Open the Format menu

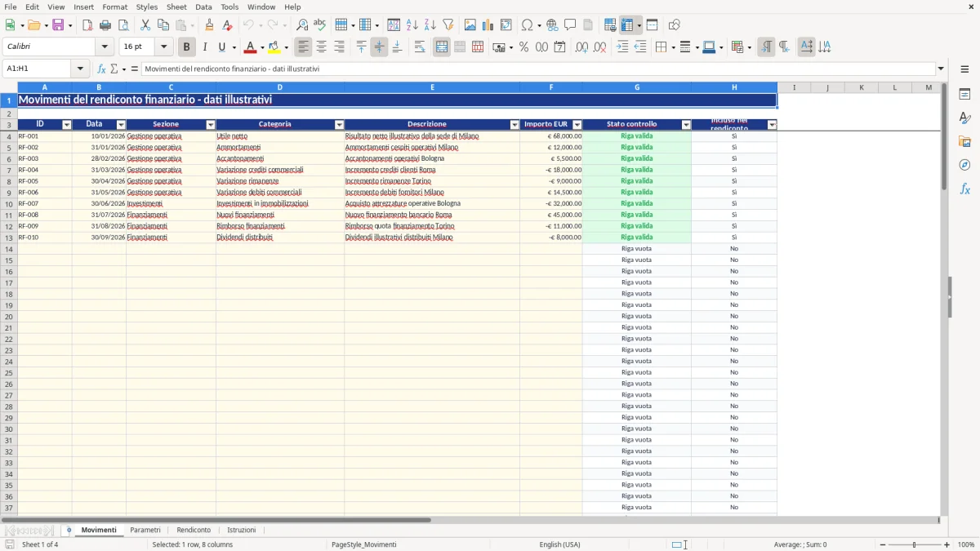(114, 7)
